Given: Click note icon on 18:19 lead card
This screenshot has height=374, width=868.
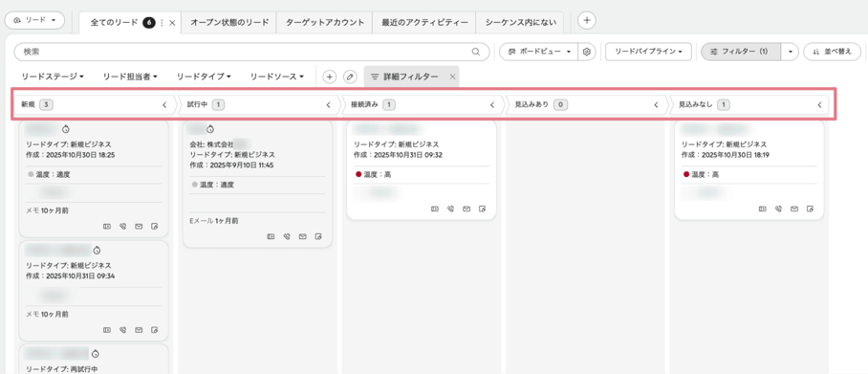Looking at the screenshot, I should pyautogui.click(x=811, y=209).
